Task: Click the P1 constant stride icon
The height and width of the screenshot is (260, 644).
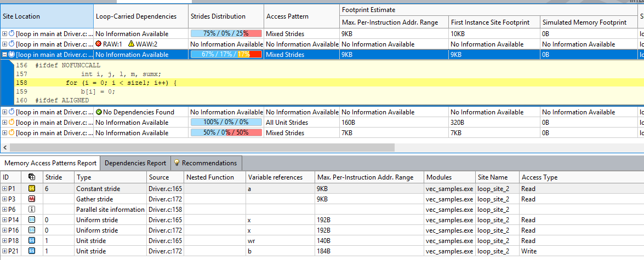Action: [x=32, y=189]
